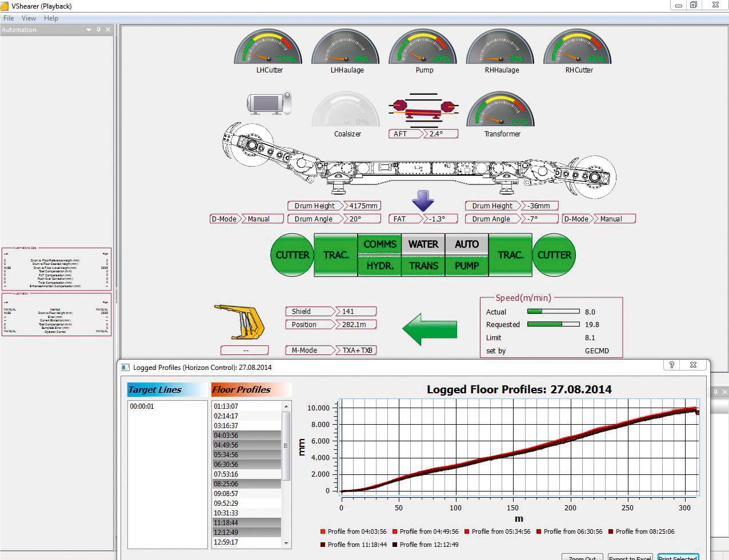This screenshot has width=729, height=560.
Task: Toggle the WATER status indicator
Action: pos(423,244)
